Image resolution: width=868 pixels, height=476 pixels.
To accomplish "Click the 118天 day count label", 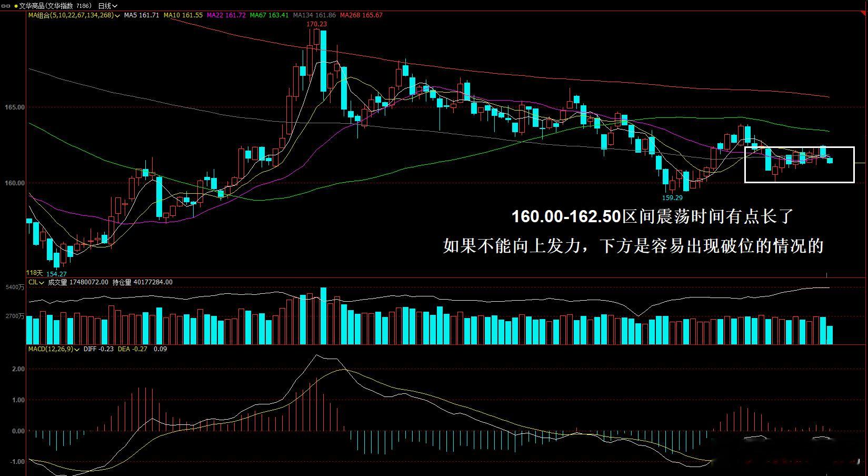I will (34, 273).
